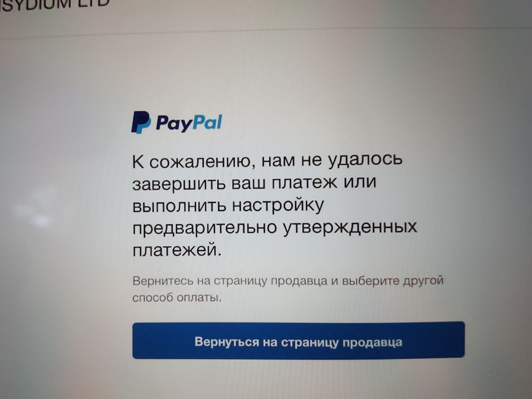Screen dimensions: 532x399
Task: Click the blue Вернуться на страницу продавца button
Action: coord(298,340)
